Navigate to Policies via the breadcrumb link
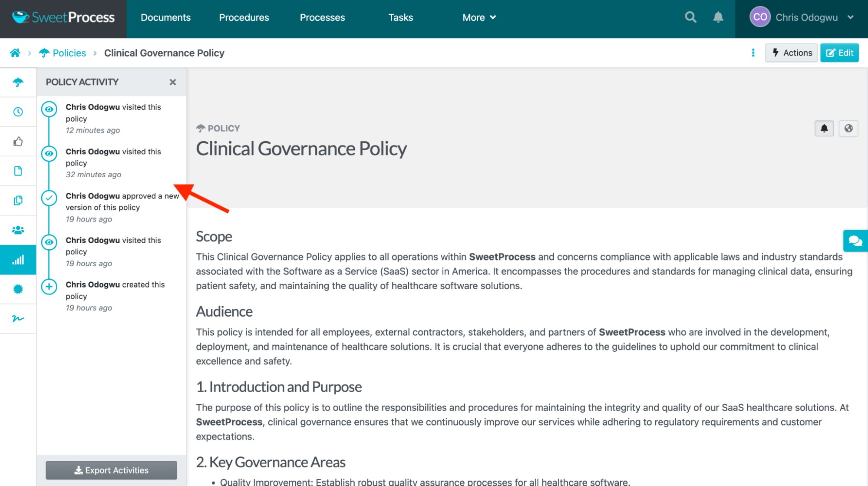The height and width of the screenshot is (486, 868). [69, 53]
